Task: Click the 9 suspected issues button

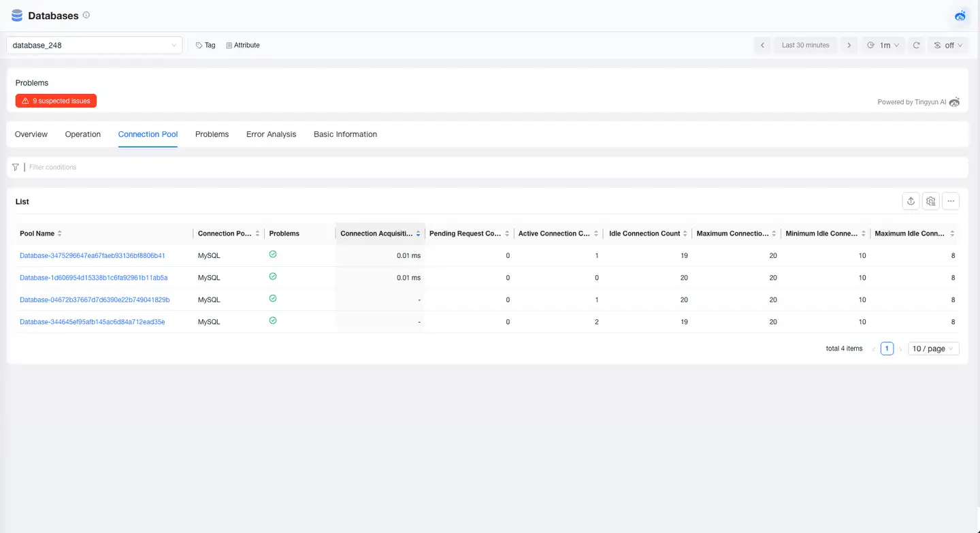Action: coord(56,100)
